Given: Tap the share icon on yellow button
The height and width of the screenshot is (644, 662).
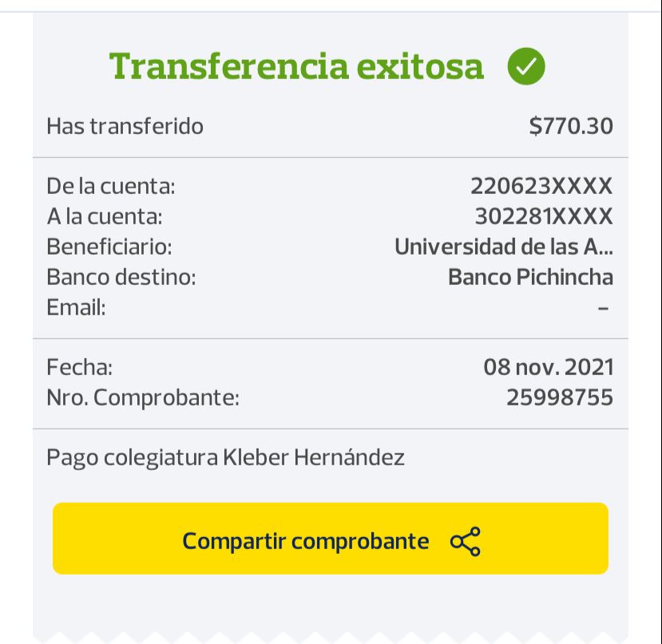Looking at the screenshot, I should 466,541.
